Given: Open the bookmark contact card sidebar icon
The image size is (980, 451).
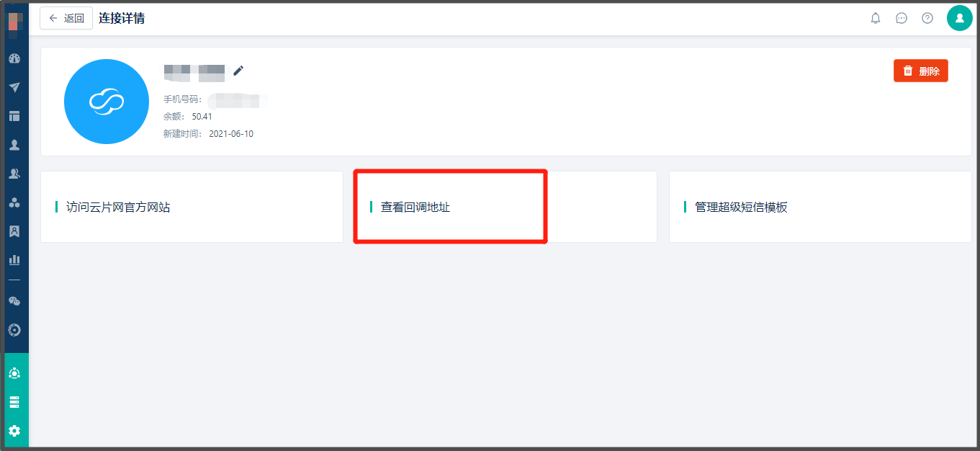Looking at the screenshot, I should [x=14, y=231].
